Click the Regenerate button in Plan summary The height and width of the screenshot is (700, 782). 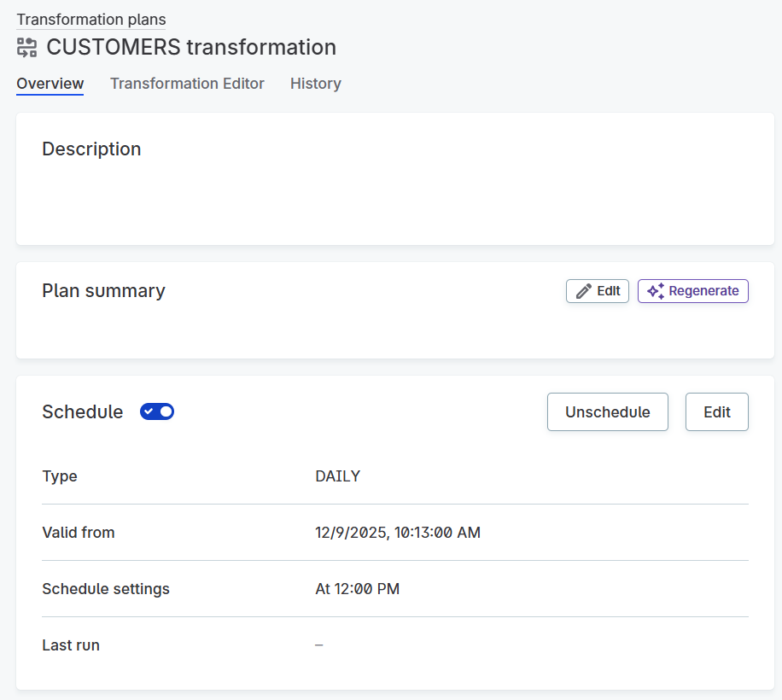click(x=692, y=290)
